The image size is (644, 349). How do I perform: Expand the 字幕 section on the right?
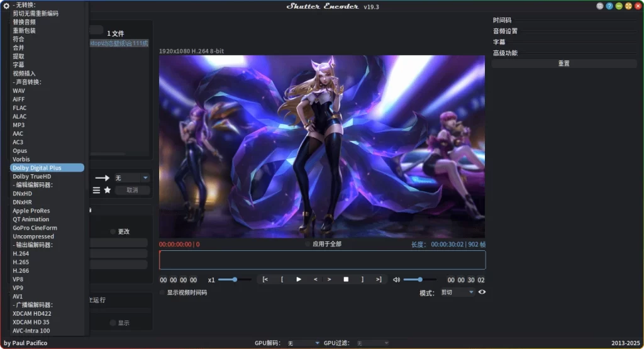tap(499, 42)
